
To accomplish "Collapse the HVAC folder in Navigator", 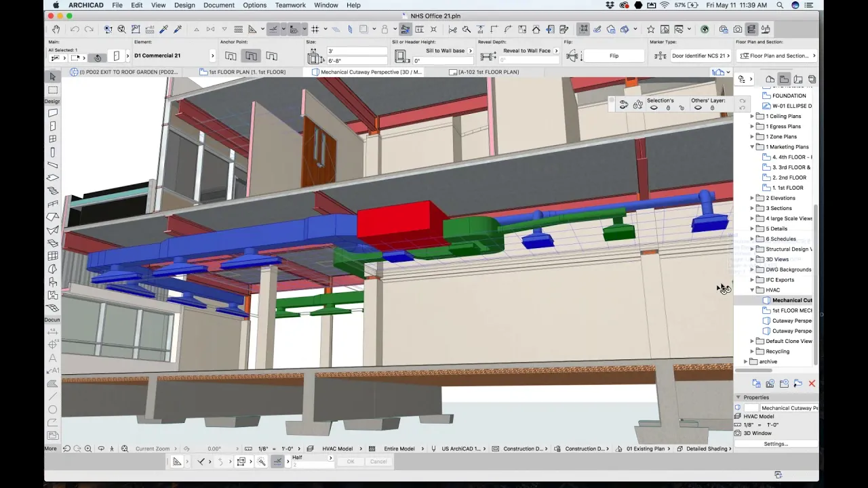I will click(752, 290).
